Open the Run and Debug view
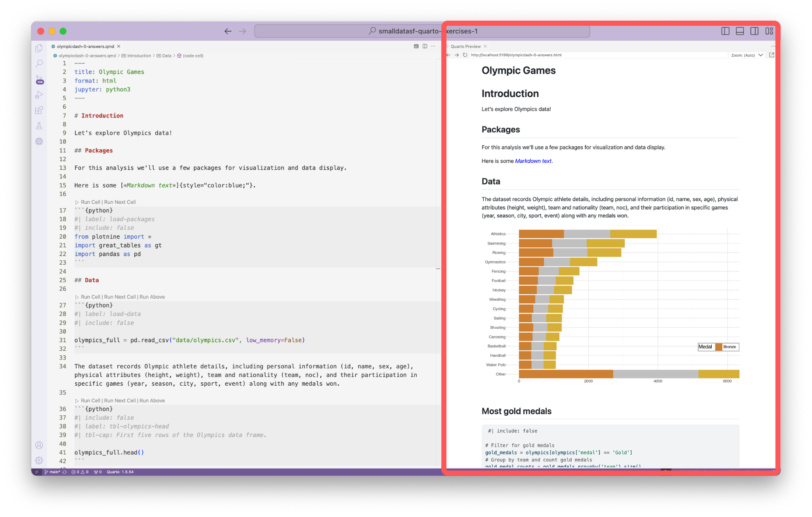Image resolution: width=812 pixels, height=517 pixels. pyautogui.click(x=39, y=95)
